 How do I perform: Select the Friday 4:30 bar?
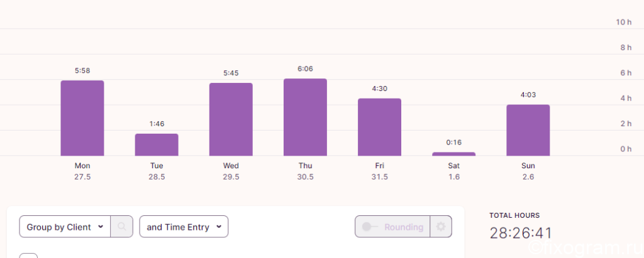point(379,127)
